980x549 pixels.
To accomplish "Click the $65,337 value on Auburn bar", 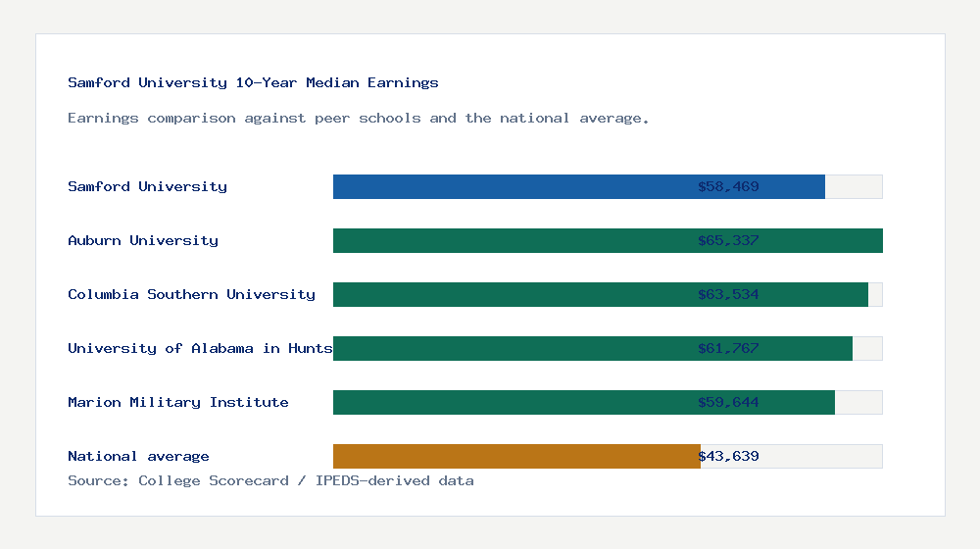I will 728,241.
